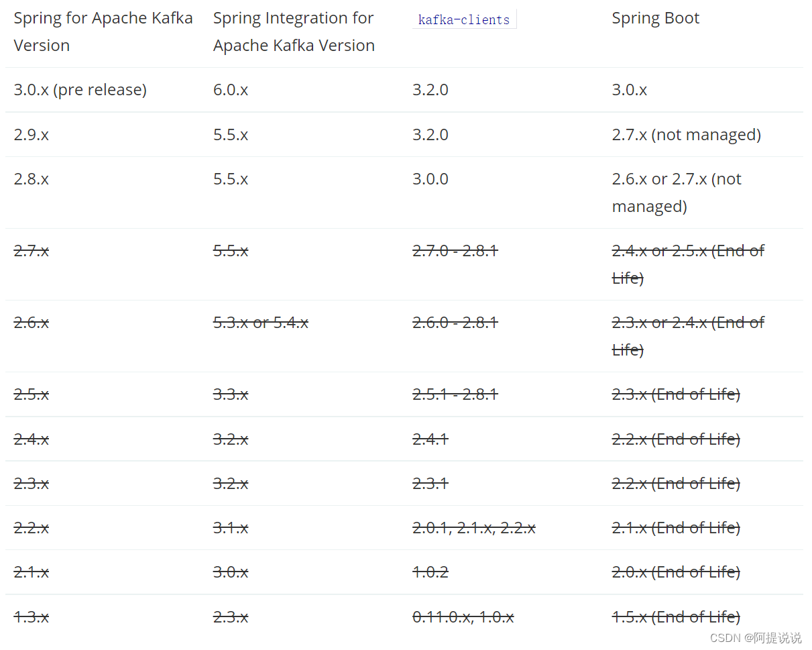Click the Spring Boot column header
Viewport: 812px width, 650px height.
(655, 18)
